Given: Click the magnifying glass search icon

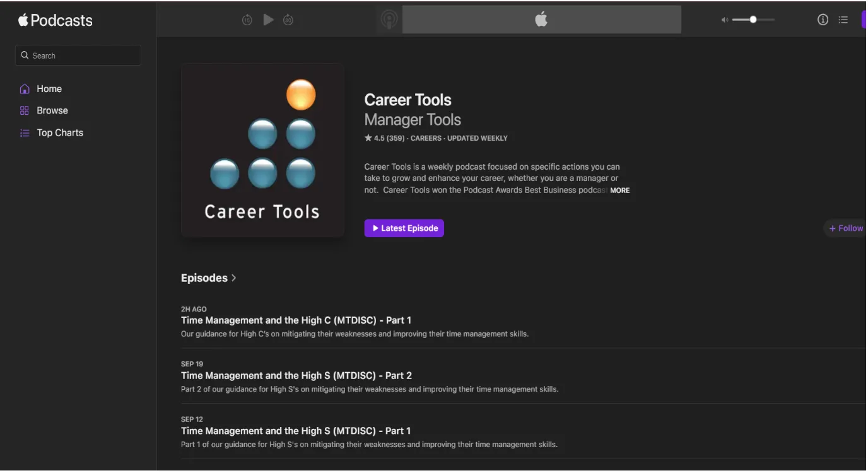Looking at the screenshot, I should (x=25, y=55).
